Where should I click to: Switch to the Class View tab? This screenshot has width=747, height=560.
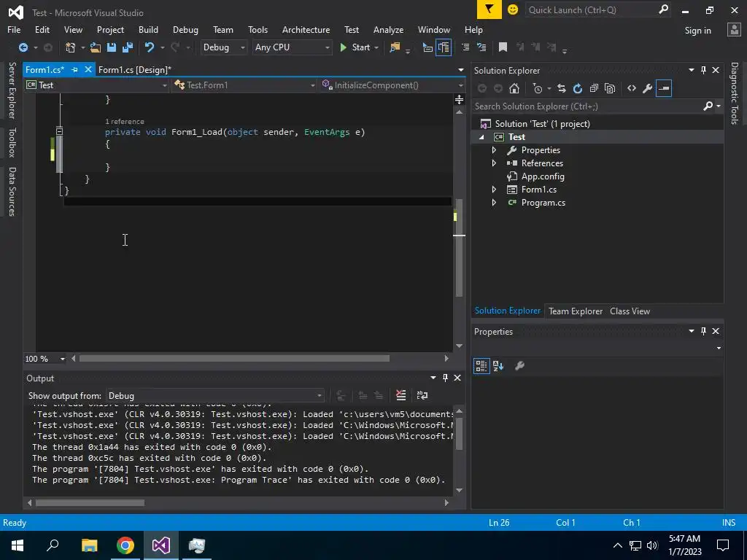coord(630,311)
